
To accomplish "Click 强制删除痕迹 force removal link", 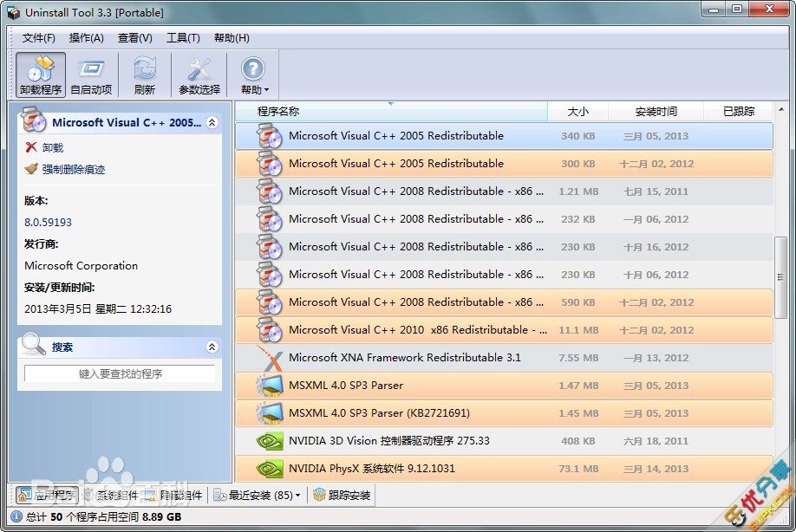I will [74, 169].
